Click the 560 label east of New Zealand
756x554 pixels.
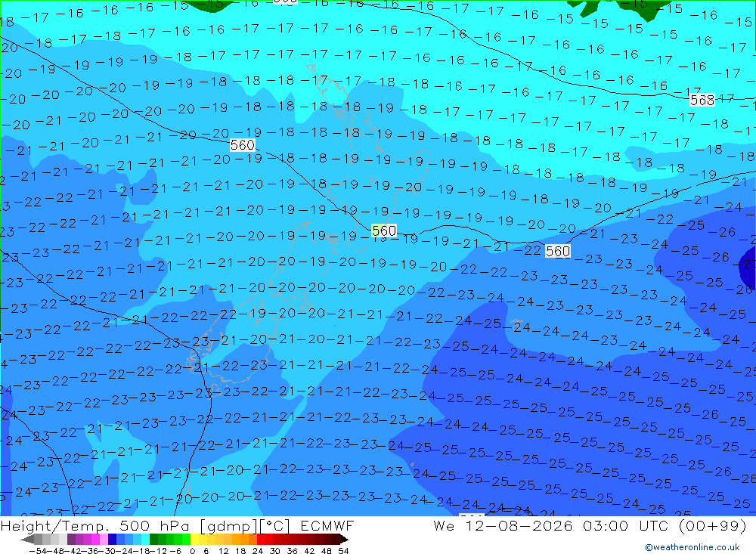[558, 251]
